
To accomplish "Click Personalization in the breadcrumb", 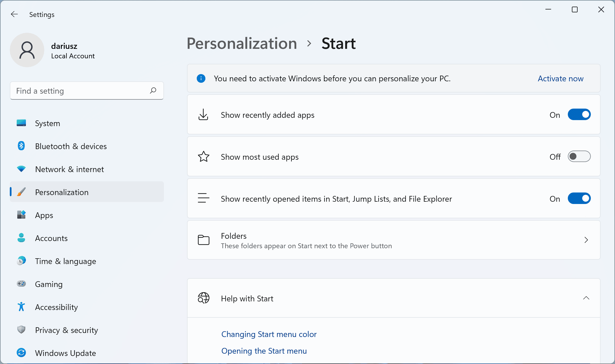I will (242, 44).
